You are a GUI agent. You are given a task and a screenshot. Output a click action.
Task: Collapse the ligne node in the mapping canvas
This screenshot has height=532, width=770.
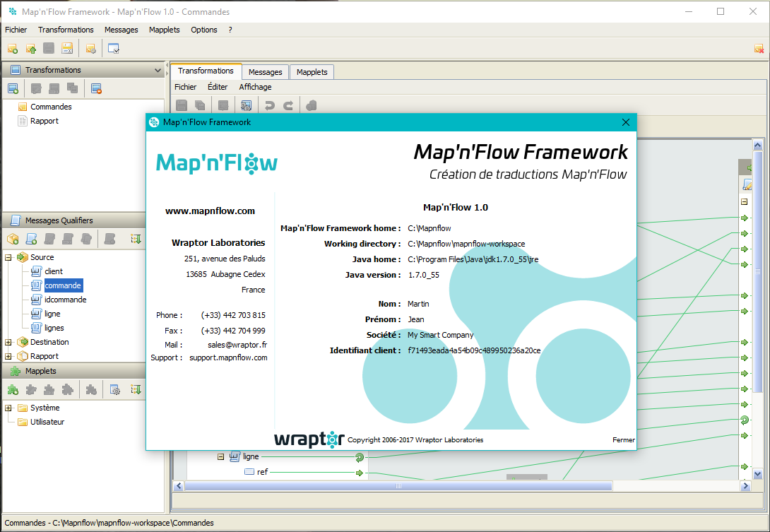pos(221,457)
